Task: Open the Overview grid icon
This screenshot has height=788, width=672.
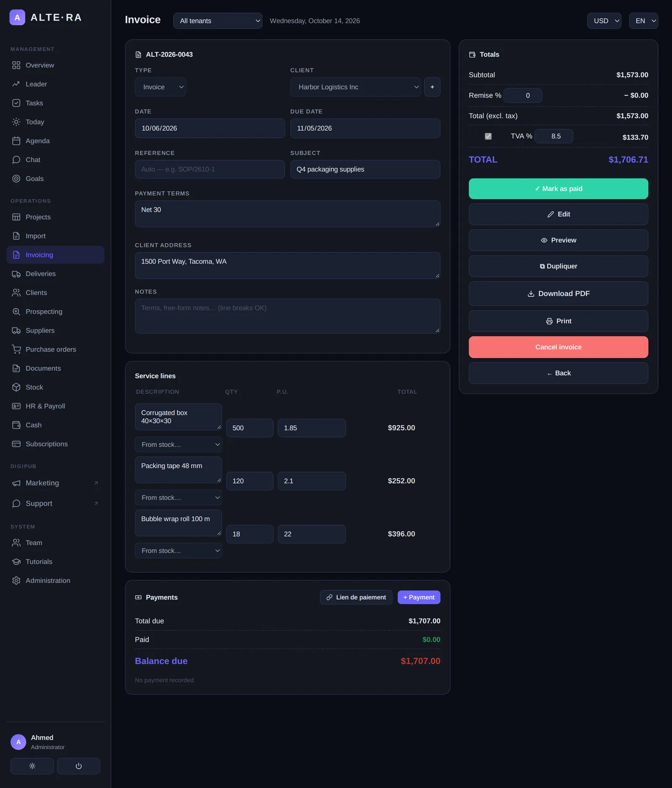Action: [16, 65]
